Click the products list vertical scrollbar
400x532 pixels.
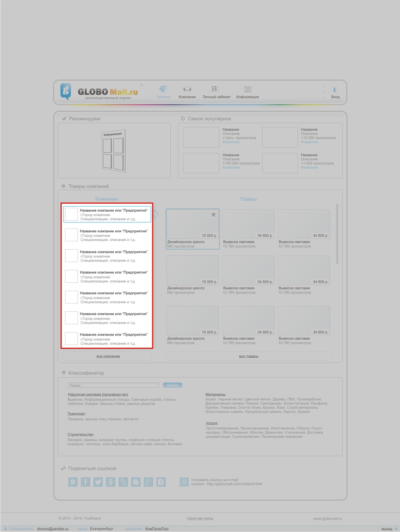click(337, 234)
